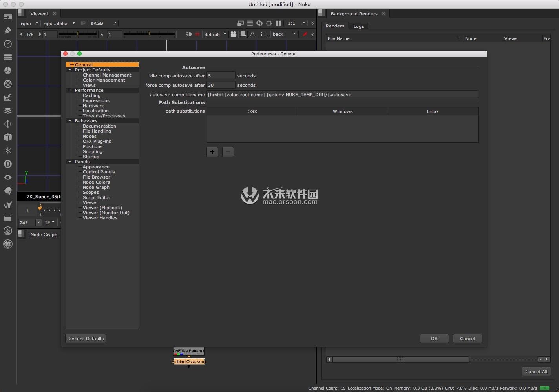Switch to the Logs tab
This screenshot has height=392, width=559.
[x=358, y=26]
